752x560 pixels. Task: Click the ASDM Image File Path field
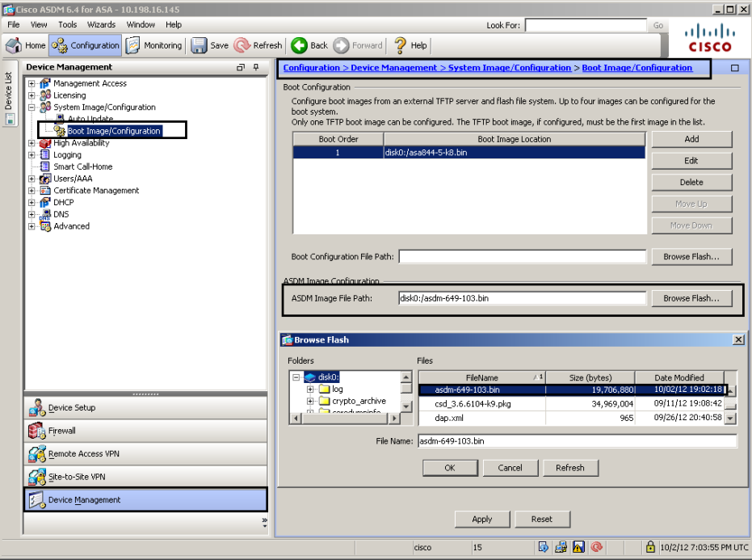[x=523, y=298]
